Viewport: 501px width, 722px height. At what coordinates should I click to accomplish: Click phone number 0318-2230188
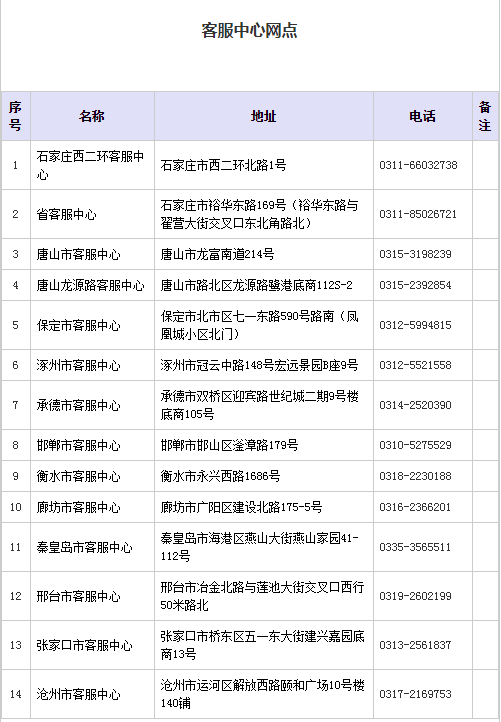point(415,476)
